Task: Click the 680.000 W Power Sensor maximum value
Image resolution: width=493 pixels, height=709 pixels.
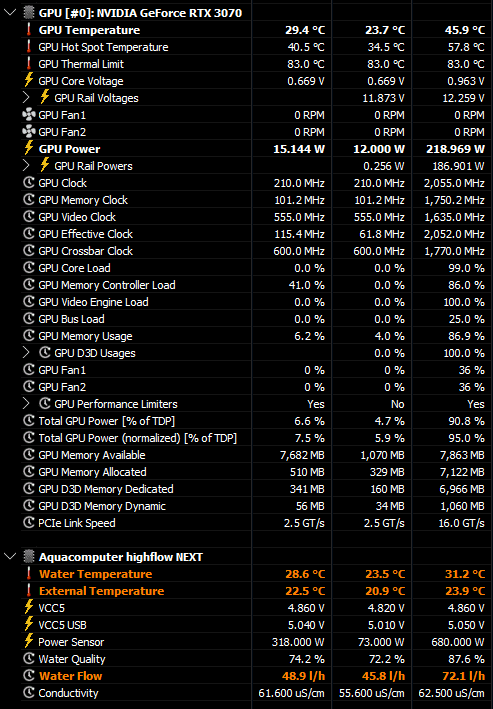Action: (458, 642)
